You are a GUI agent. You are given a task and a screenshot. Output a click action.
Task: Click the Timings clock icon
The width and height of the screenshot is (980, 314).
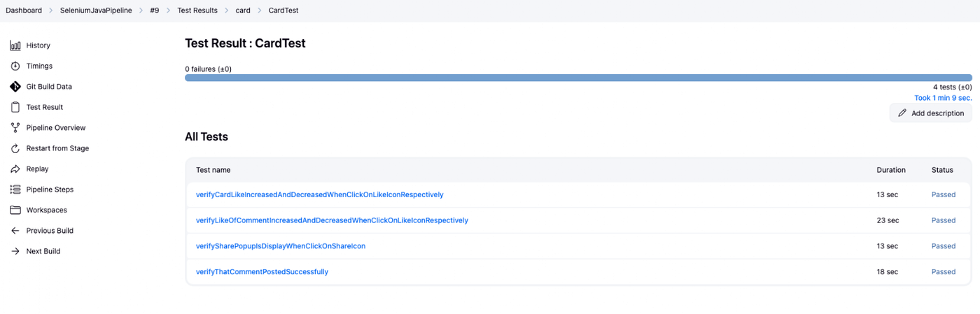(15, 66)
